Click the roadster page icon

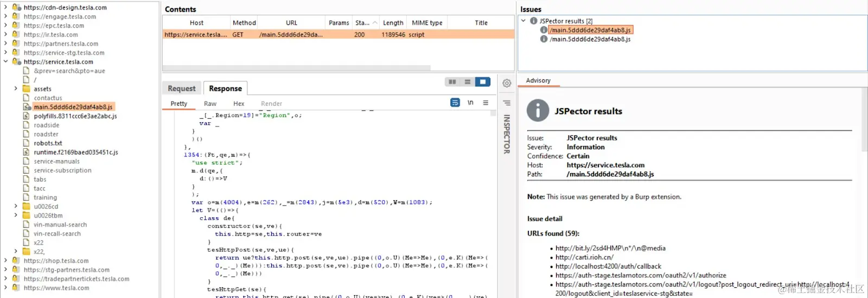point(26,134)
